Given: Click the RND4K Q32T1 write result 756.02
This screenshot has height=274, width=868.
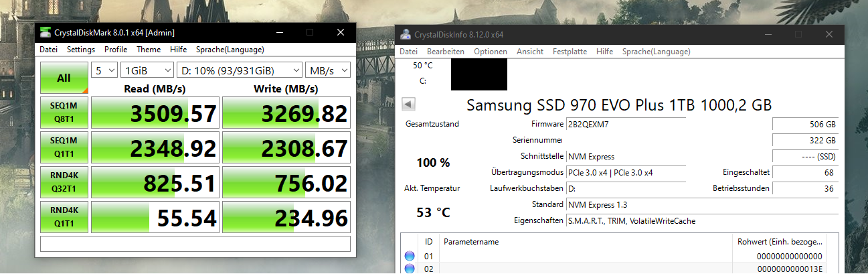Looking at the screenshot, I should click(286, 182).
